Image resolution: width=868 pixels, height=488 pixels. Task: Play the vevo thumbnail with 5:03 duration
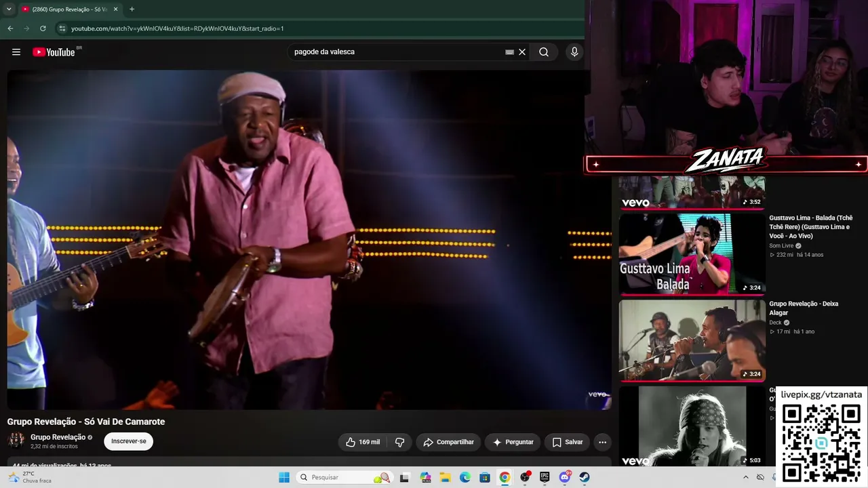click(692, 426)
